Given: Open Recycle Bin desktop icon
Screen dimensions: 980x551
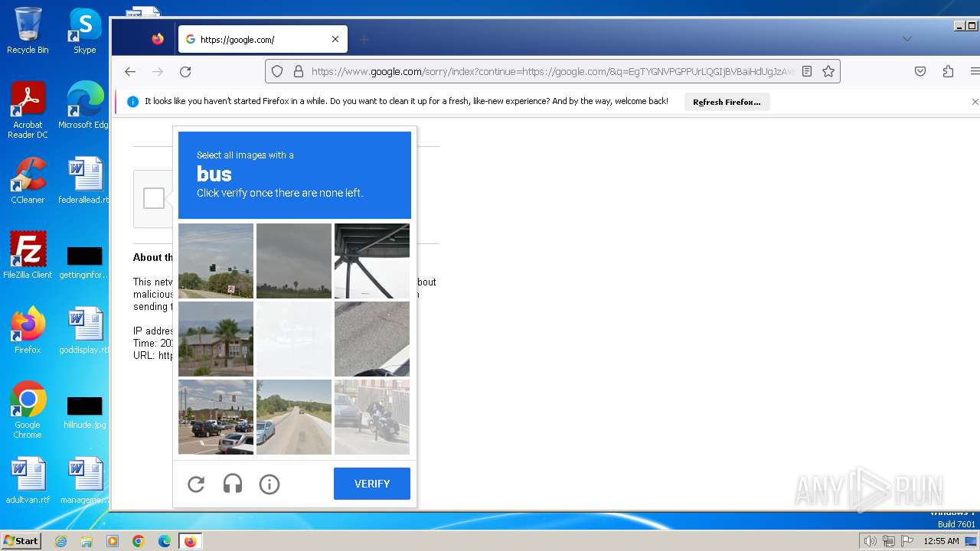Looking at the screenshot, I should pos(28,31).
